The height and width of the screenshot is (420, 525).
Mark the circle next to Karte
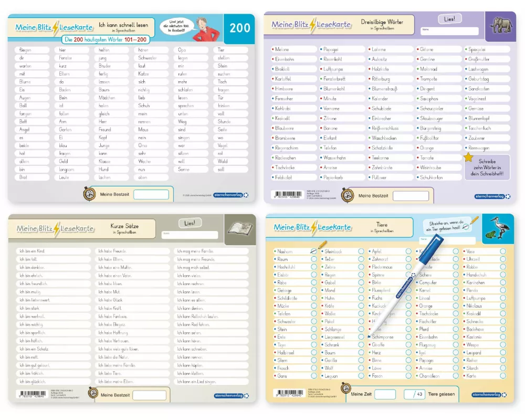click(x=503, y=376)
